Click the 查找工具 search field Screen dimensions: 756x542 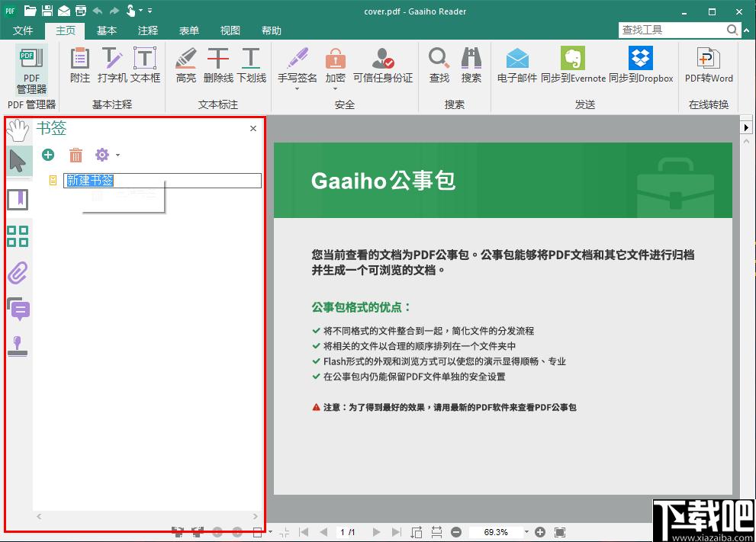(x=673, y=30)
